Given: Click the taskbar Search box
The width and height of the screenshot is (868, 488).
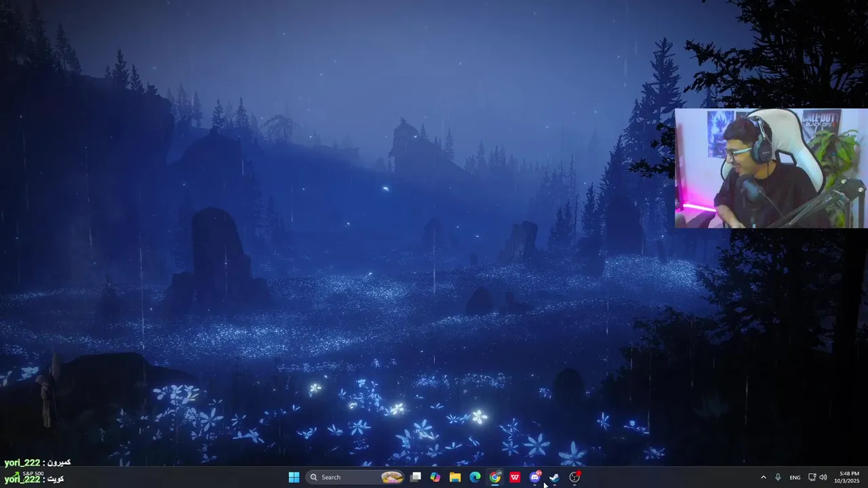Looking at the screenshot, I should tap(355, 477).
